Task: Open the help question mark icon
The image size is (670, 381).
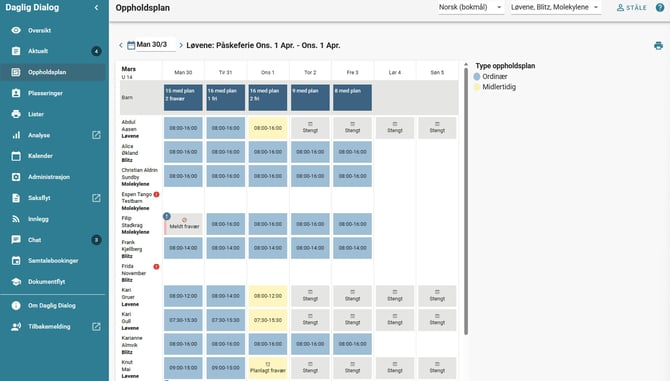Action: (660, 7)
